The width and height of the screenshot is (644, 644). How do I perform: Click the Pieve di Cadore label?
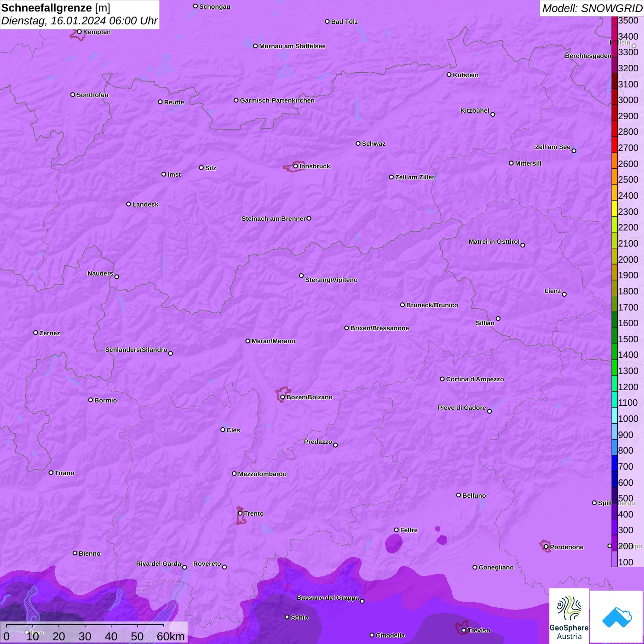click(462, 408)
